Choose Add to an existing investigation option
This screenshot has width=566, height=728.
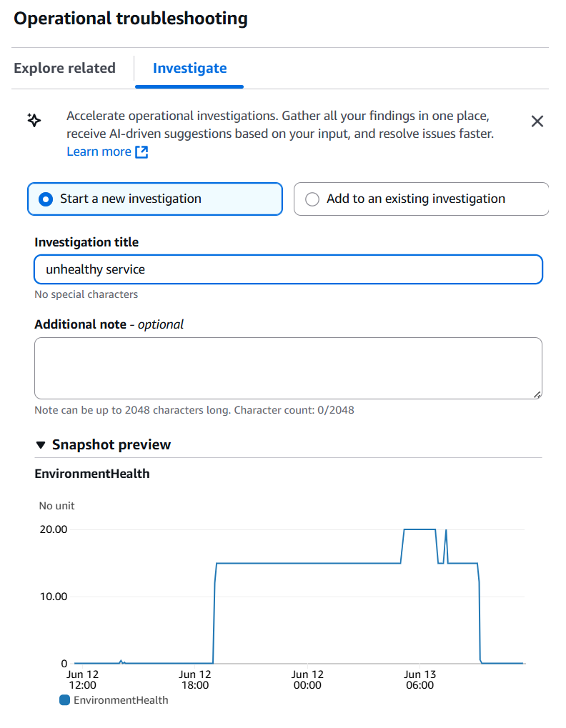[x=312, y=199]
